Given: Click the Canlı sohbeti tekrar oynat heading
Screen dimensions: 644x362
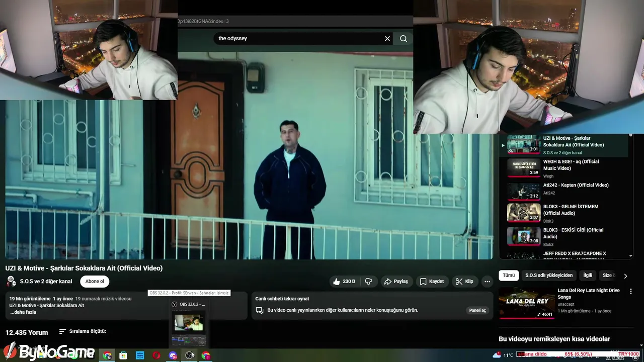Looking at the screenshot, I should click(282, 299).
